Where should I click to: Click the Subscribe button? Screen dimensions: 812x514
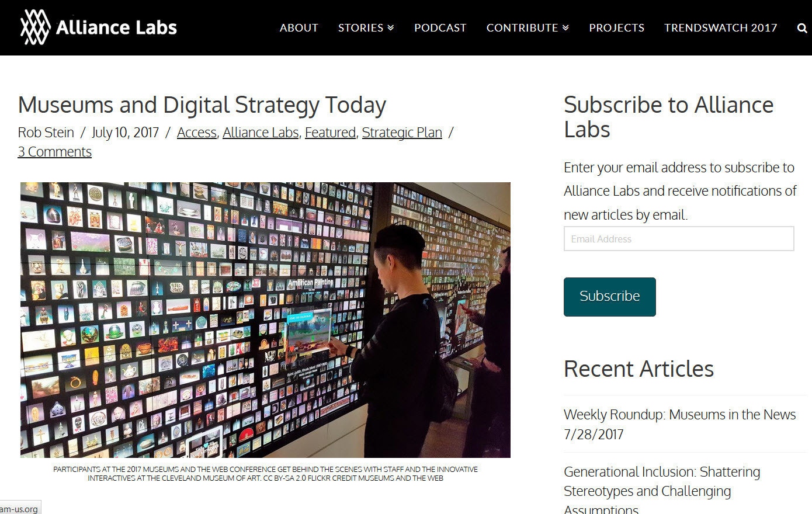pos(609,297)
